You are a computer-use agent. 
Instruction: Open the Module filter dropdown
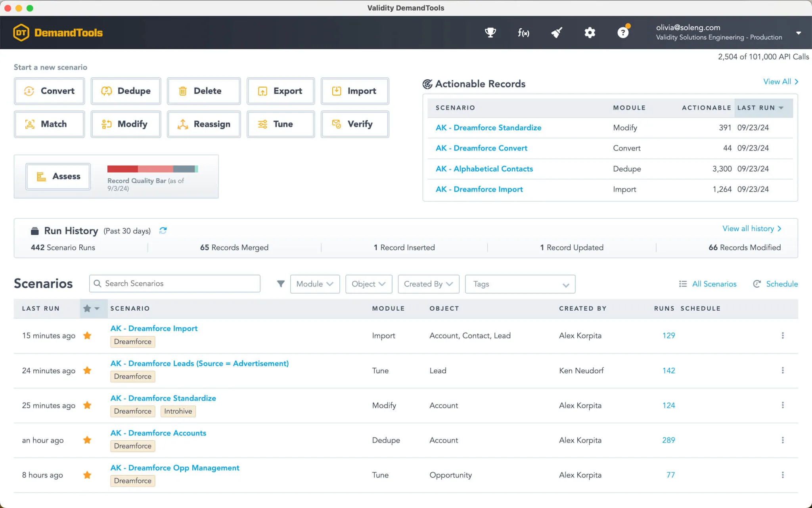tap(315, 284)
